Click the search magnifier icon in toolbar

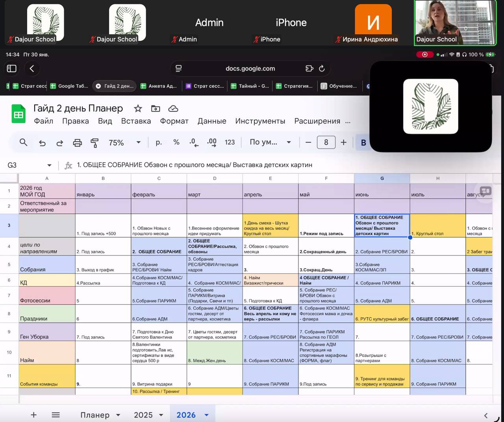pos(23,142)
